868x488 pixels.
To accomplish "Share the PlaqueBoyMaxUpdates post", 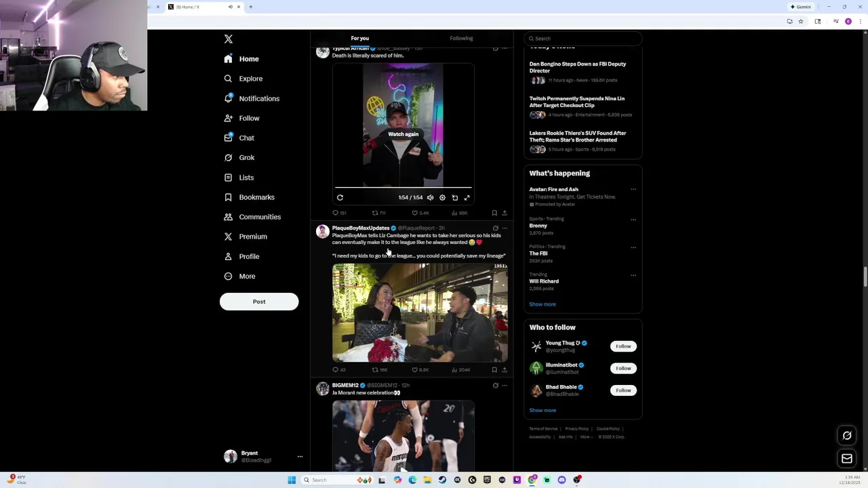I will (505, 370).
